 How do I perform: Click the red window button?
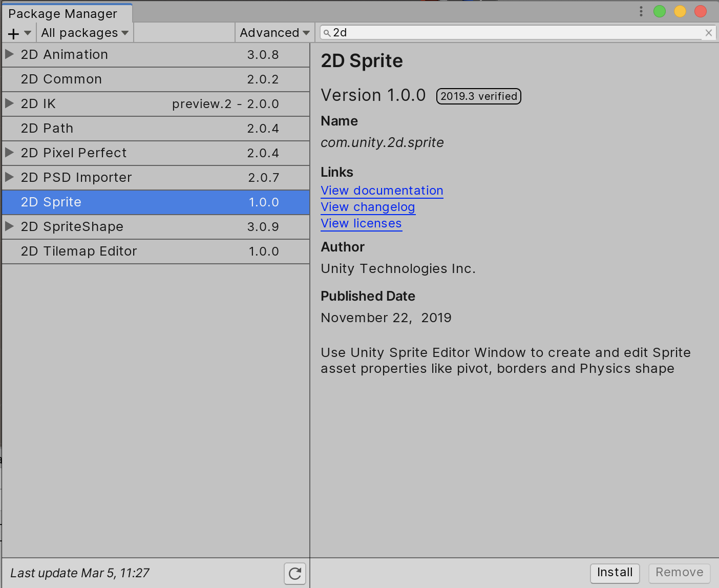[x=701, y=11]
